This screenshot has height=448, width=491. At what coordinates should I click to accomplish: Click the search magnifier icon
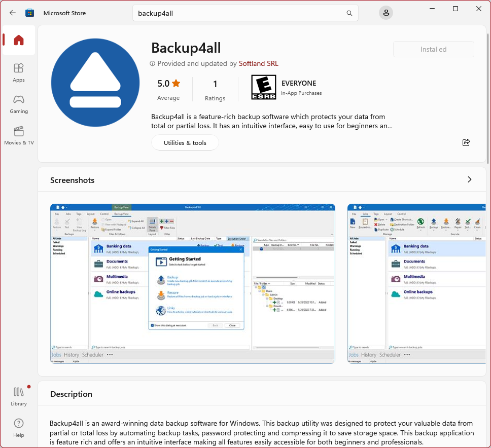tap(349, 13)
